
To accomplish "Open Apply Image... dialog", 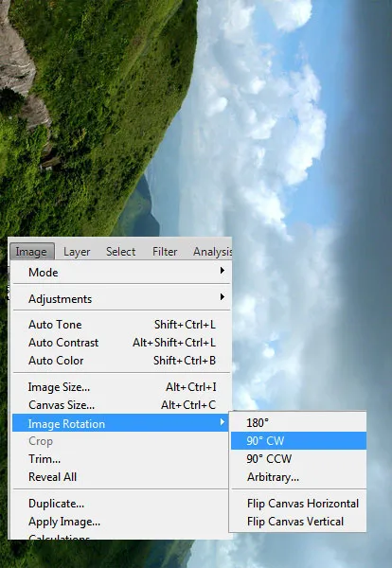I will coord(121,522).
